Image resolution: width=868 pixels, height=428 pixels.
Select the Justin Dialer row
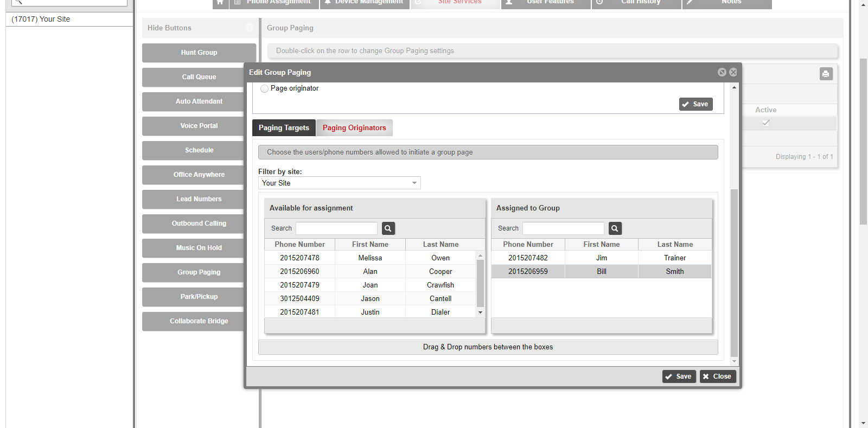tap(370, 312)
